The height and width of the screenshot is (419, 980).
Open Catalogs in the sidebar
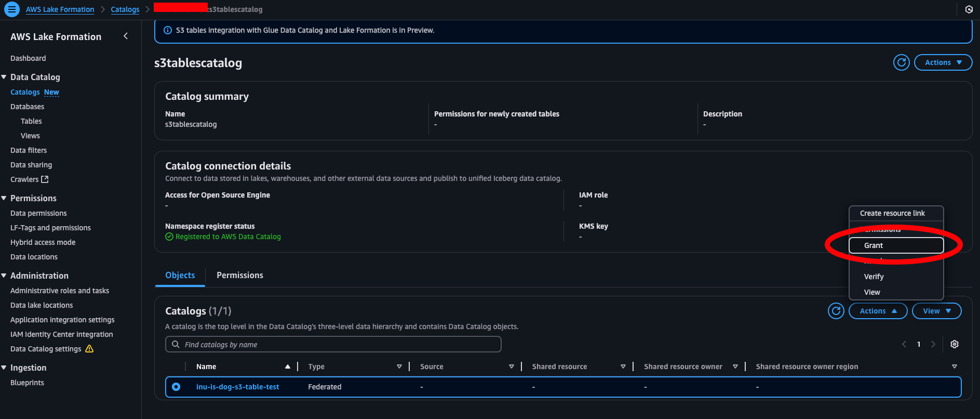coord(25,92)
